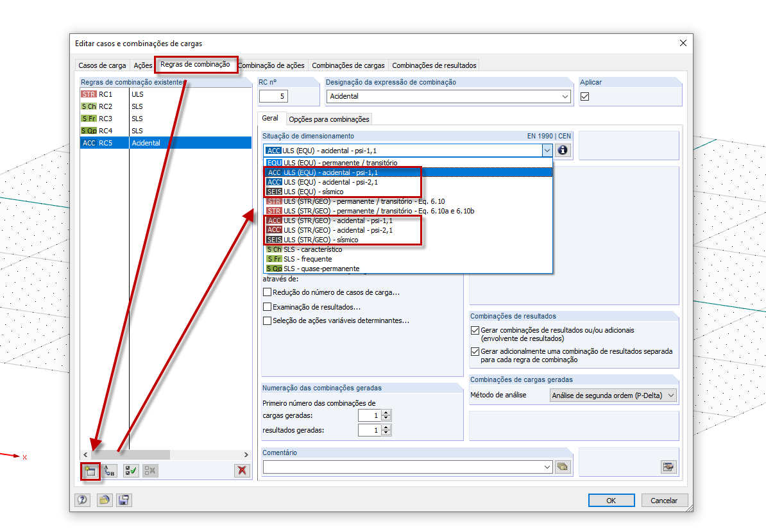The height and width of the screenshot is (532, 766).
Task: Increase cargas geradas number spinner
Action: [386, 413]
